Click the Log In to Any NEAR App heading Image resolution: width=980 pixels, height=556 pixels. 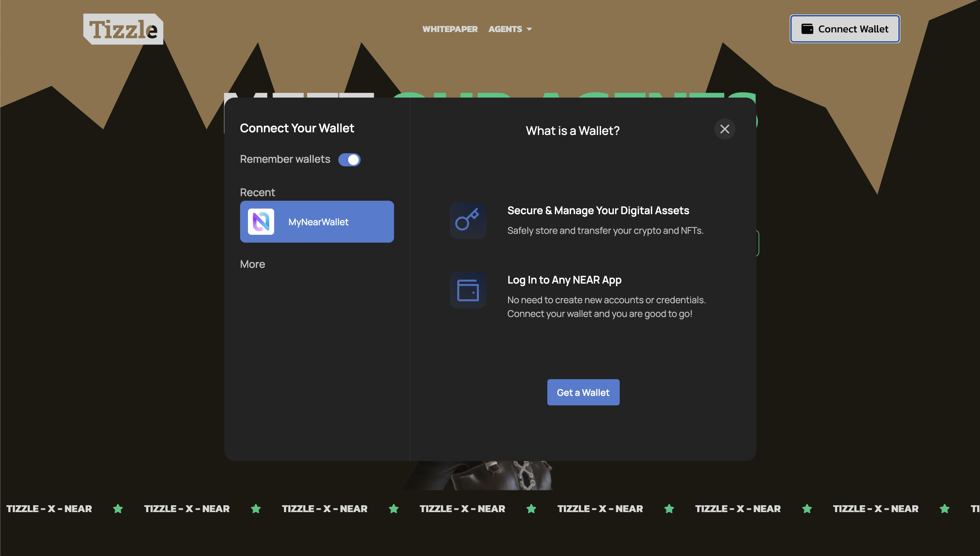[564, 280]
